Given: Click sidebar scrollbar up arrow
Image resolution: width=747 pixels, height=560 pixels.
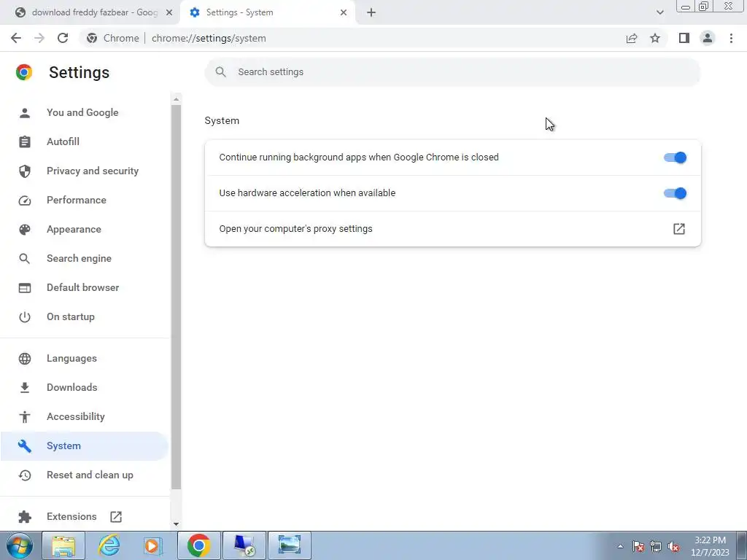Looking at the screenshot, I should pyautogui.click(x=177, y=99).
